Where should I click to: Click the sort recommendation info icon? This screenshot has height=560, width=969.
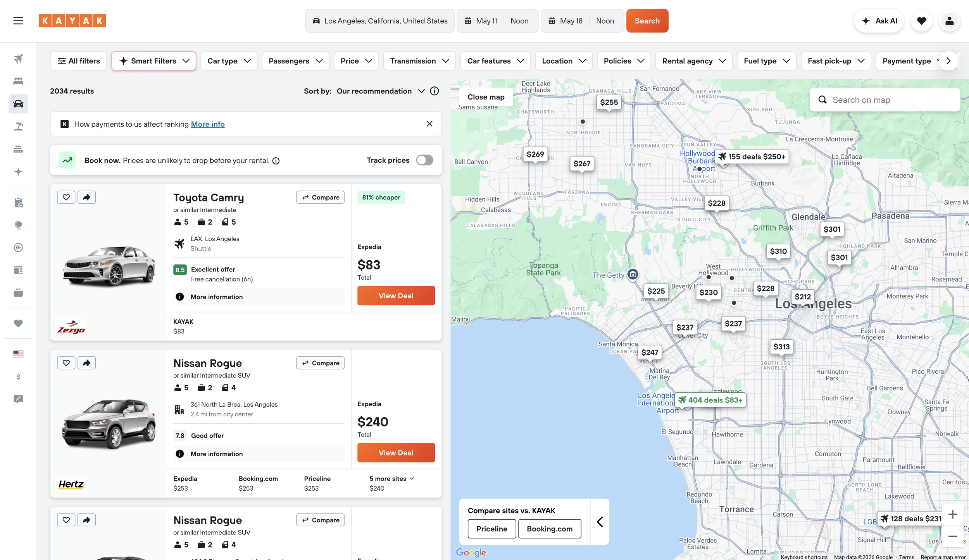pos(434,91)
